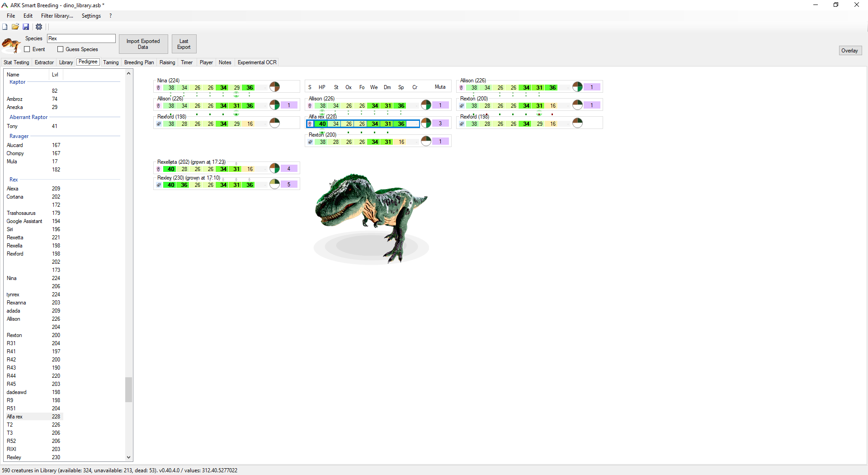Click the Ravager group header
Viewport: 868px width, 475px height.
[19, 136]
